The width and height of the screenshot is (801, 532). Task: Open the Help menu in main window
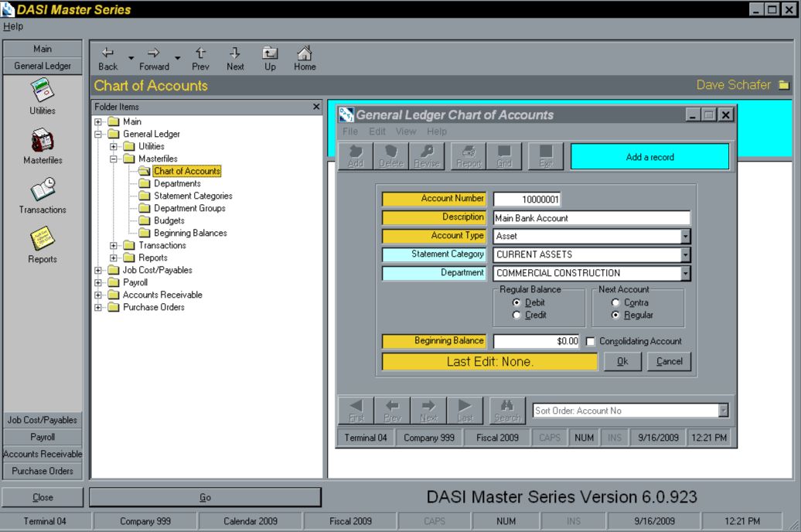(x=13, y=26)
